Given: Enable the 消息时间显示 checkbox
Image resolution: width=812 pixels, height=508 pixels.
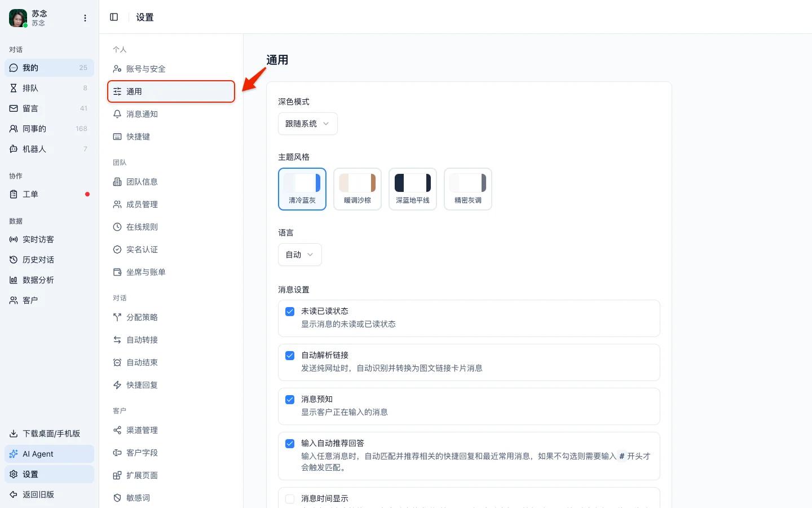Looking at the screenshot, I should [290, 499].
